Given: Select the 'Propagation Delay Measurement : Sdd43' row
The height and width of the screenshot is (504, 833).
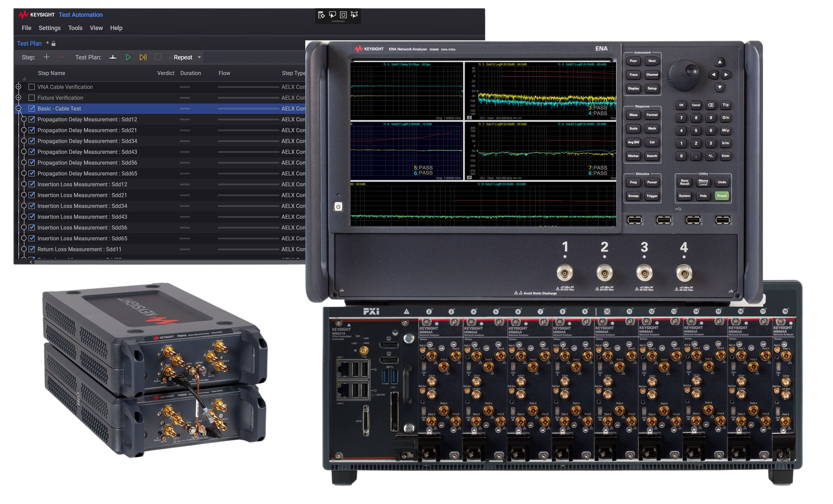Looking at the screenshot, I should pos(160,152).
